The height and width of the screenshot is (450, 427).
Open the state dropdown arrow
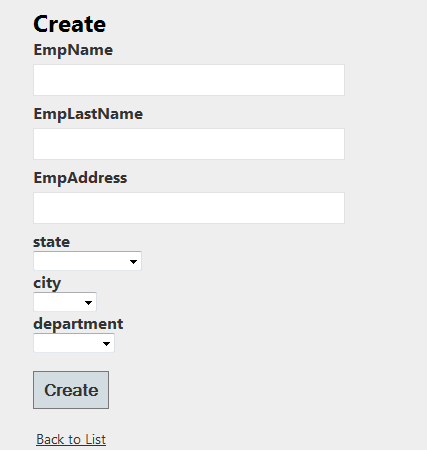pos(133,262)
